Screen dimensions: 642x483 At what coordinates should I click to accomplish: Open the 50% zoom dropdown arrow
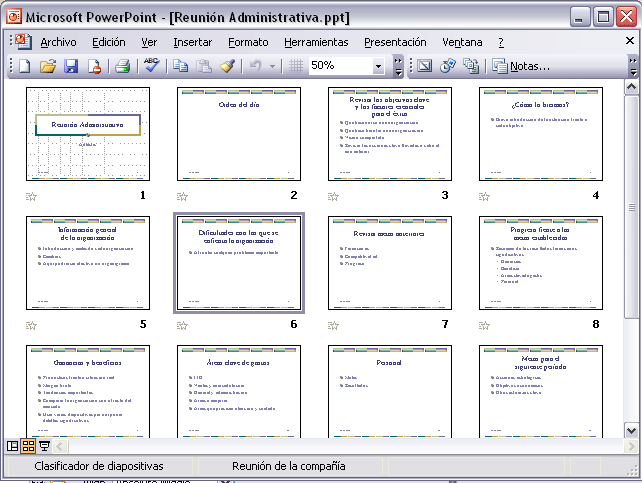(379, 66)
